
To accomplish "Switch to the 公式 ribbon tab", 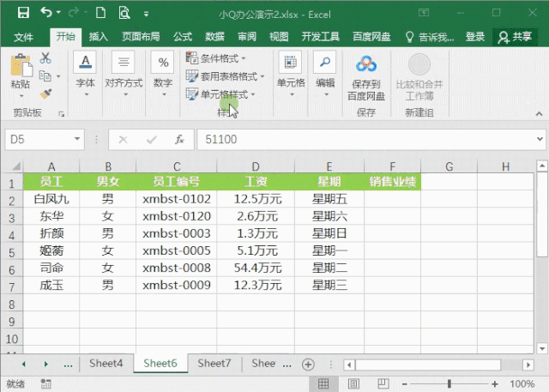I will tap(183, 36).
